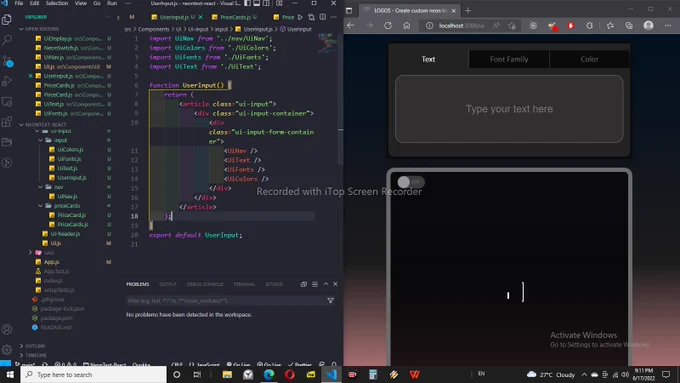Viewport: 680px width, 383px height.
Task: Collapse the Open Editors section
Action: point(41,29)
